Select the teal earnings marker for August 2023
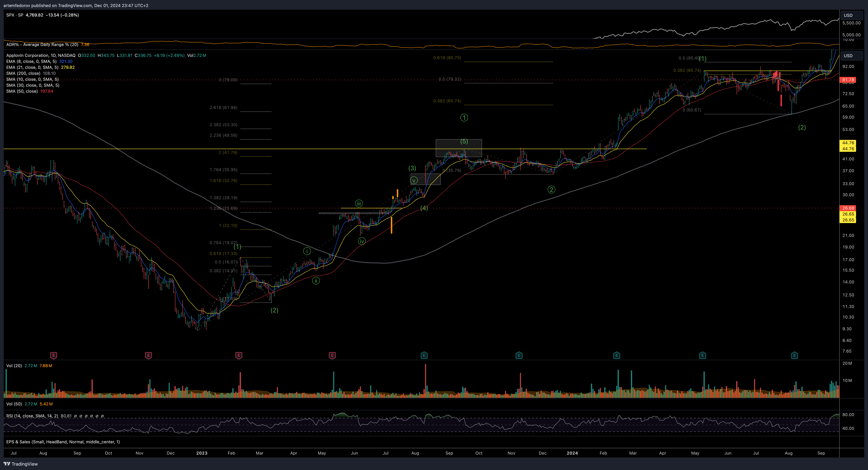 pyautogui.click(x=424, y=355)
